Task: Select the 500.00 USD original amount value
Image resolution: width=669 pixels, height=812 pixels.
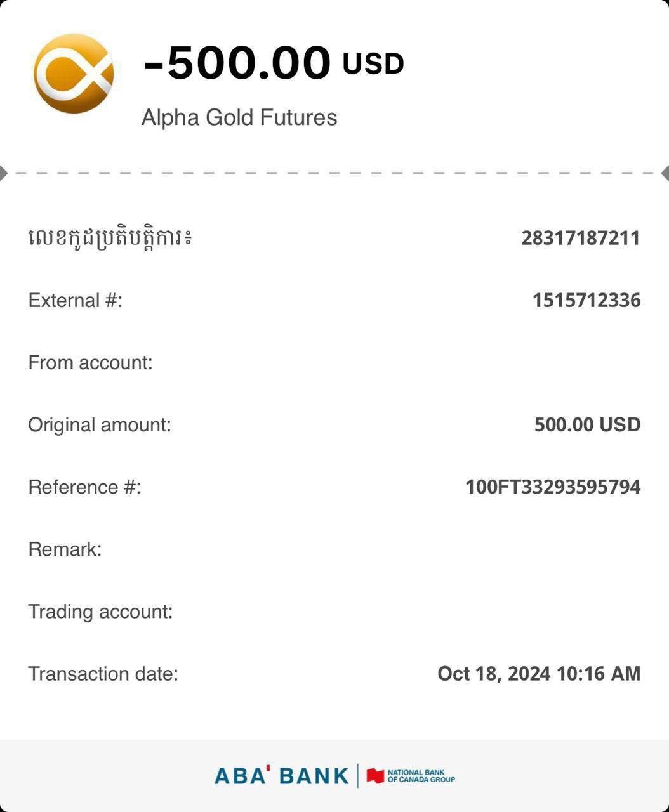Action: click(x=587, y=424)
